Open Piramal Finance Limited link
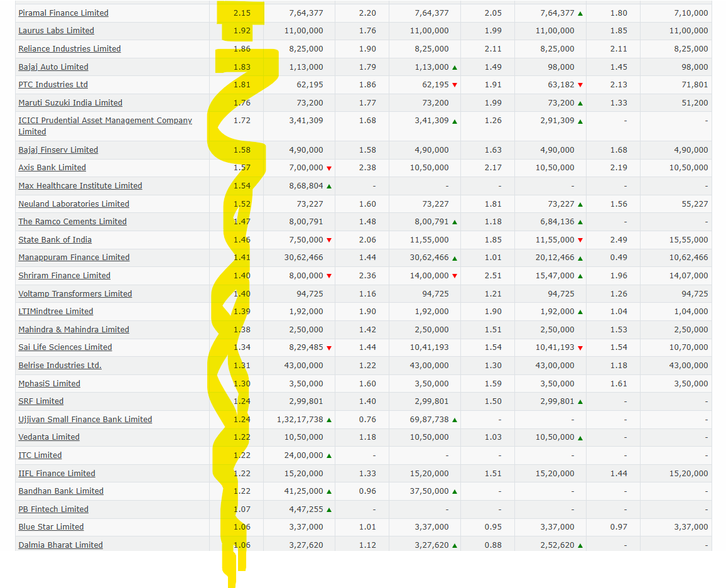726x588 pixels. (x=63, y=13)
